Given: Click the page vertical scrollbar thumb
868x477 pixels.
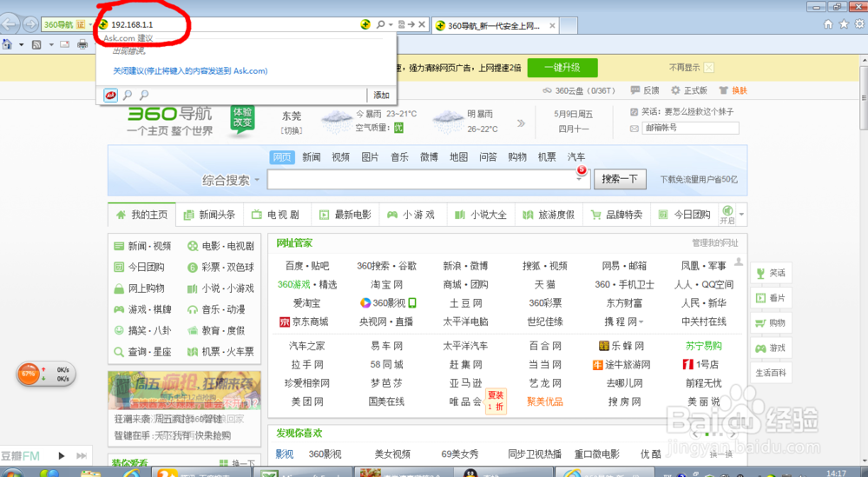Looking at the screenshot, I should click(x=863, y=97).
